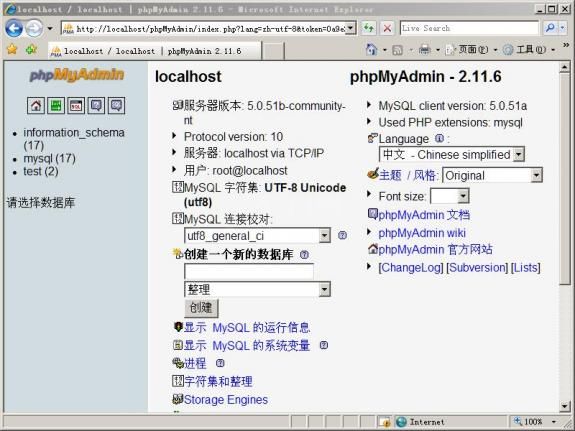Click the phpMyAdmin logo

[x=76, y=76]
